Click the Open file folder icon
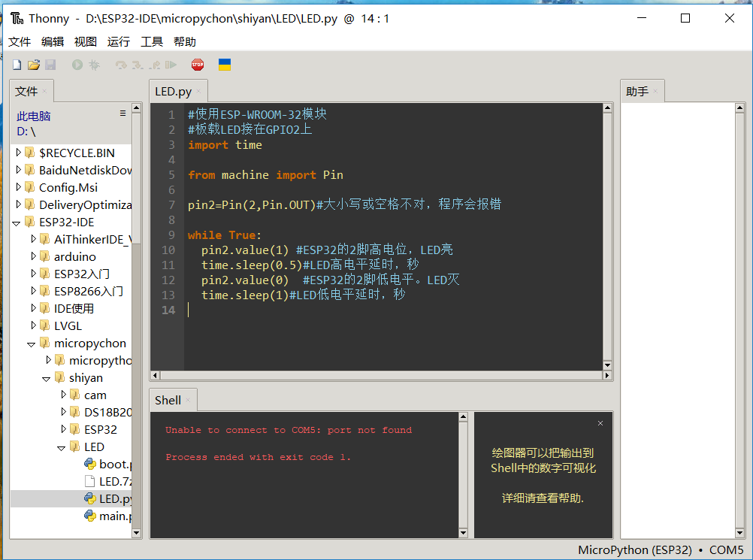The height and width of the screenshot is (560, 753). click(x=34, y=65)
